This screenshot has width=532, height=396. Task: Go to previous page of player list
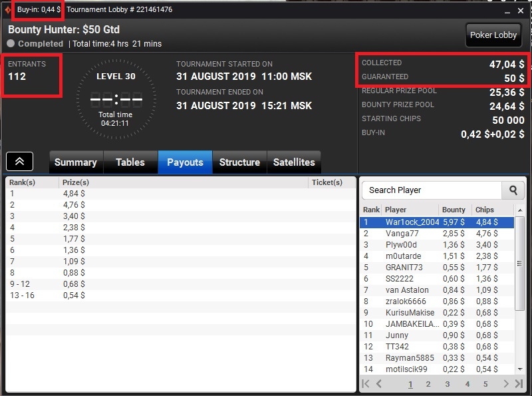379,384
